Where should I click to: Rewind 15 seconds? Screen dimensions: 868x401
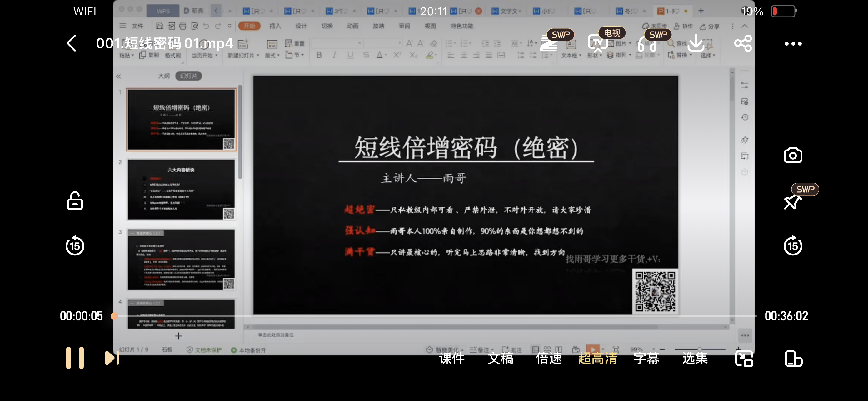click(75, 246)
